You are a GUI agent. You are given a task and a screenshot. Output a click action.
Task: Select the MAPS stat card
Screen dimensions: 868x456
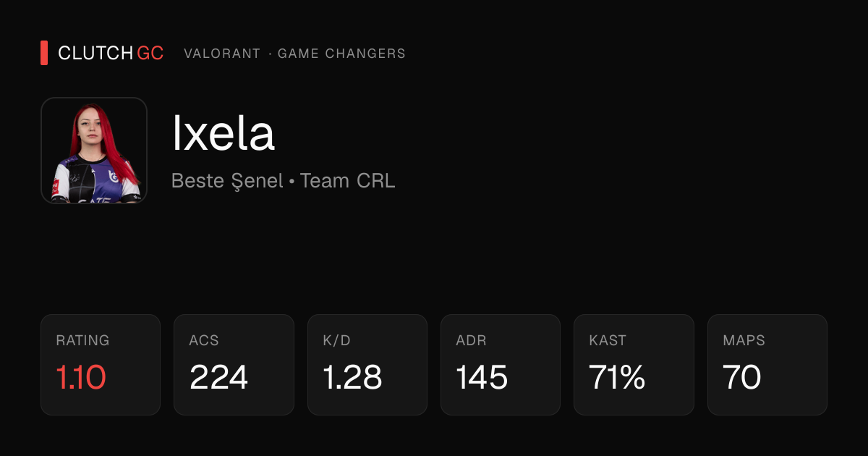pyautogui.click(x=767, y=365)
